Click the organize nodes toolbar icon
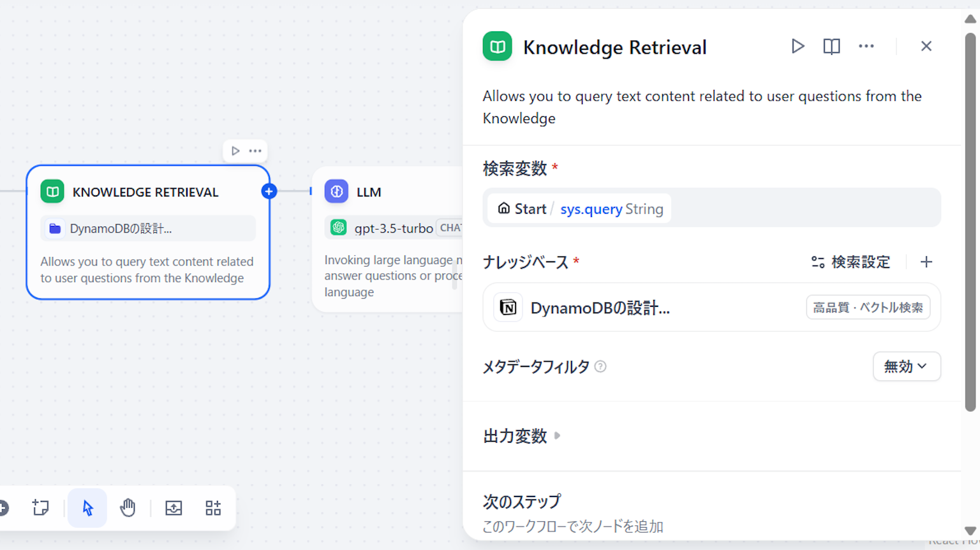This screenshot has width=980, height=550. point(213,508)
